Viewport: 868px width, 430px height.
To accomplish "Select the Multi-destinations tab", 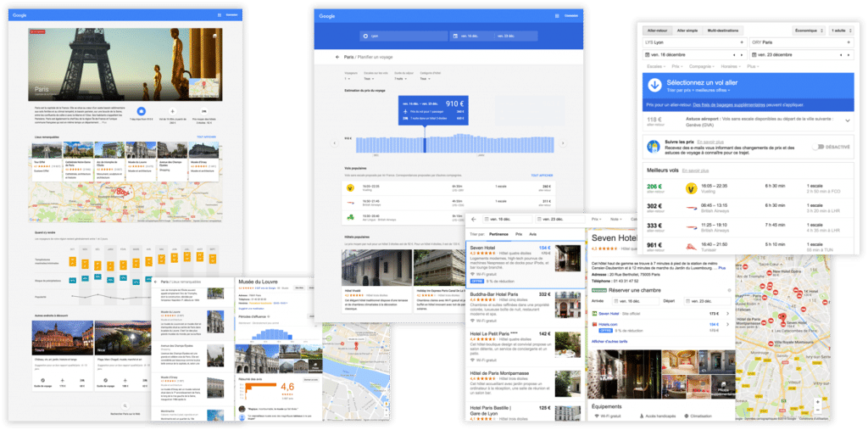I will pos(723,31).
